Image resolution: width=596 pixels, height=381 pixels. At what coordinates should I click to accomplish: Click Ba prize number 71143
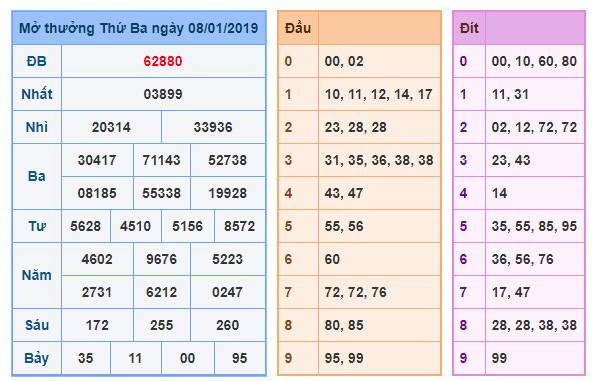162,160
